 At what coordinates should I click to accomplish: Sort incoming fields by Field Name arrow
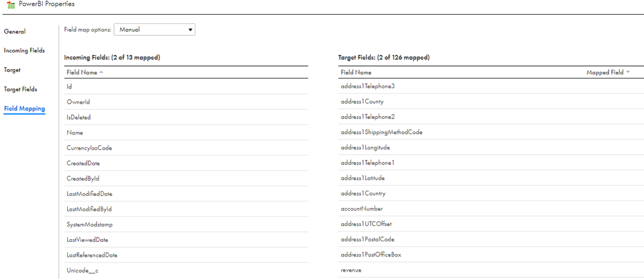coord(101,72)
